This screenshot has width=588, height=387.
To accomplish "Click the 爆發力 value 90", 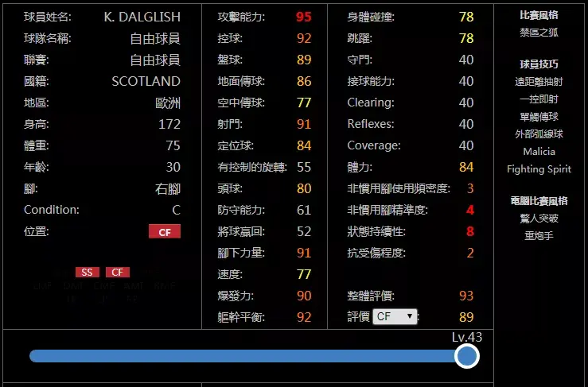I will coord(304,296).
